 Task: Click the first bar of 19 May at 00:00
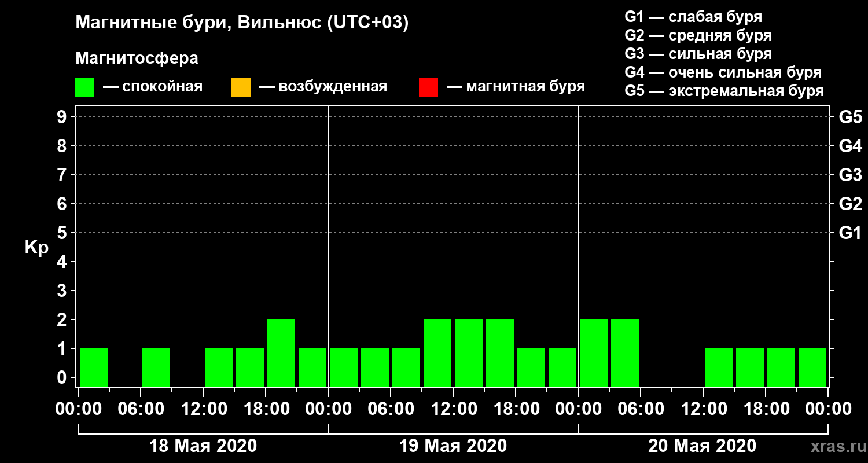(344, 367)
